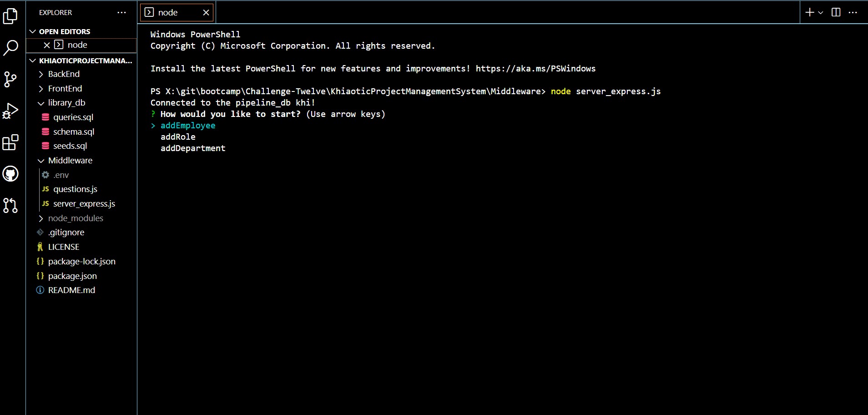
Task: Open the GitHub Pull Requests view
Action: tap(10, 206)
